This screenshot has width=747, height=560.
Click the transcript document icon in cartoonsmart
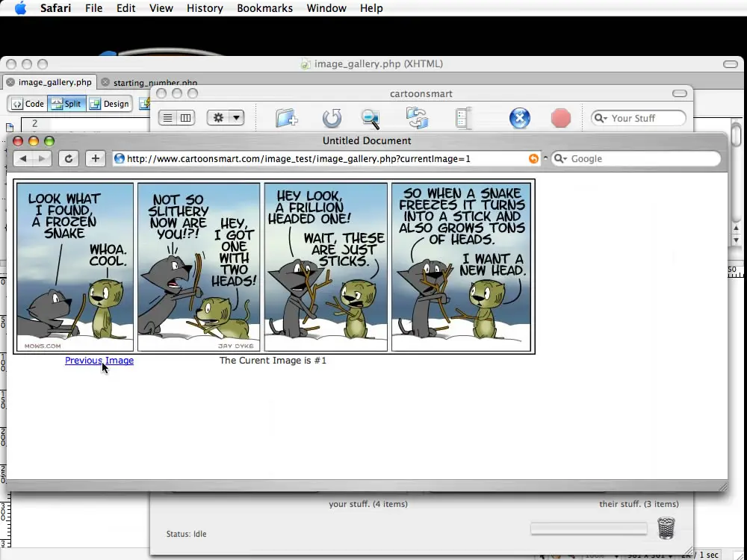[463, 118]
